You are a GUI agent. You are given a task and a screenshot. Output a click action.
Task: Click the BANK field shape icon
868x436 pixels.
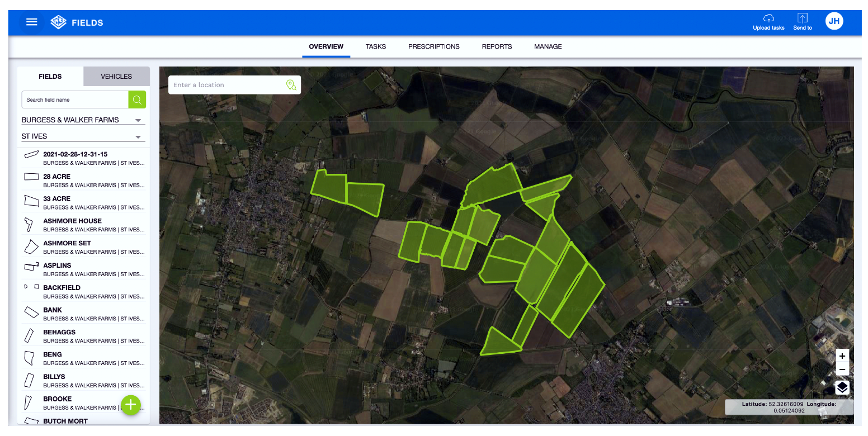coord(31,312)
